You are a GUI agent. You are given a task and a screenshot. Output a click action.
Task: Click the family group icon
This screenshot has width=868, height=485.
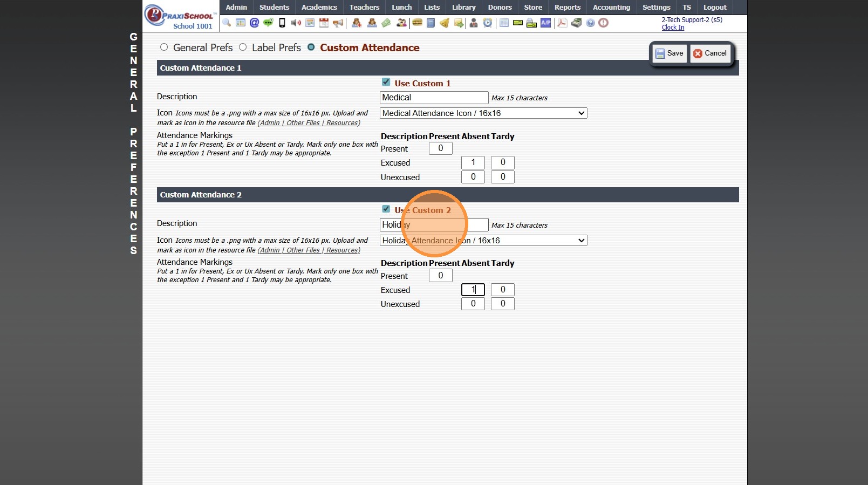point(401,23)
